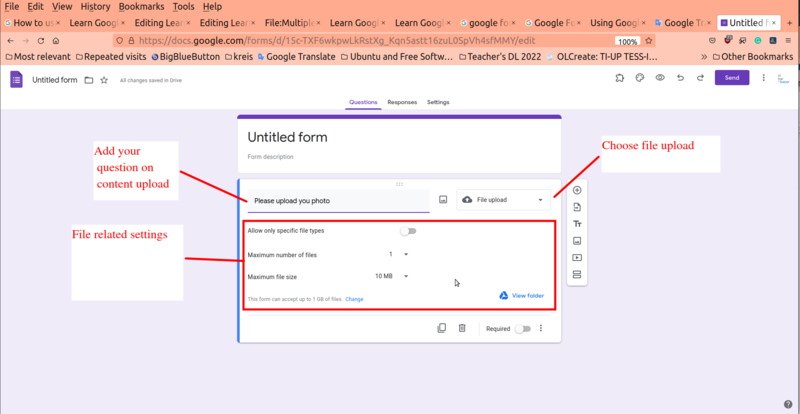
Task: Open the Most relevant bookmark folder
Action: [38, 57]
